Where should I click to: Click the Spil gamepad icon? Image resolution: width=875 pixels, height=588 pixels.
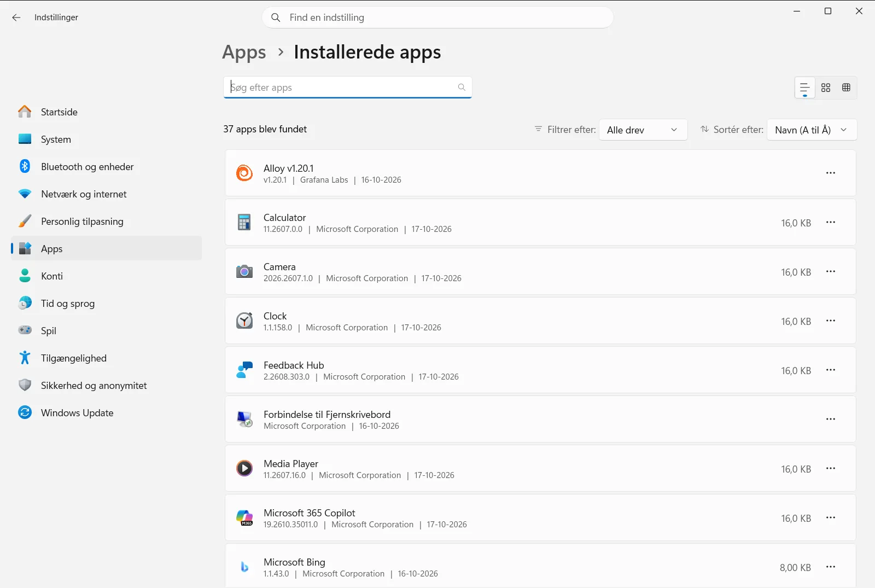click(25, 330)
